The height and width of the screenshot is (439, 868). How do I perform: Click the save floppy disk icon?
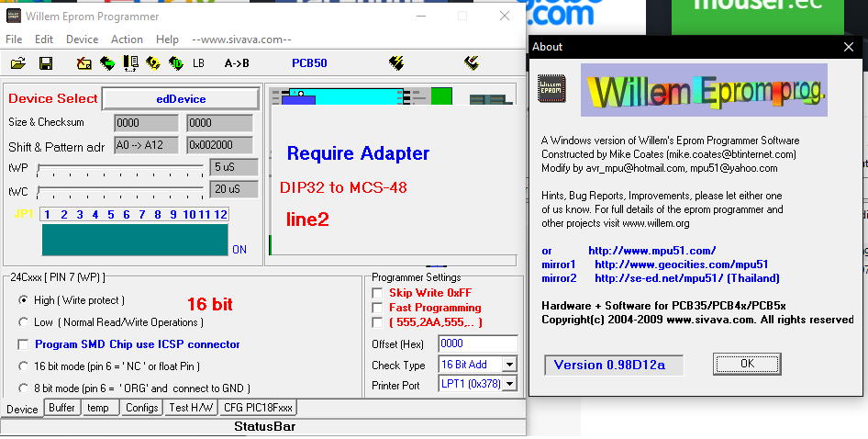click(46, 63)
